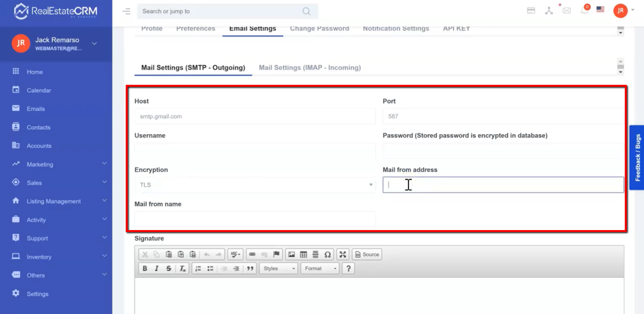This screenshot has height=314, width=644.
Task: Switch to Mail Settings (IMAP - Incoming) tab
Action: [x=310, y=68]
